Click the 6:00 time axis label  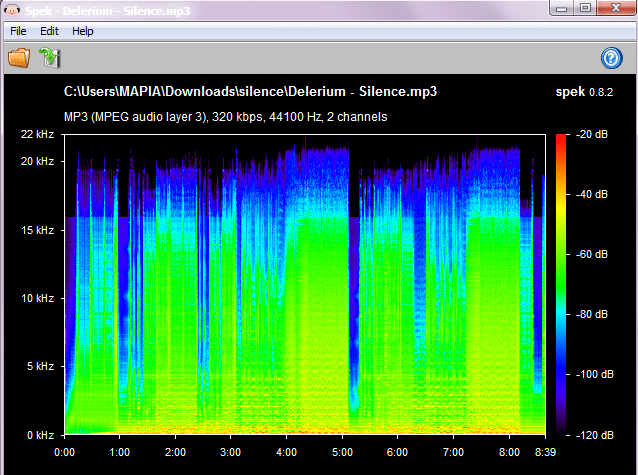coord(397,453)
